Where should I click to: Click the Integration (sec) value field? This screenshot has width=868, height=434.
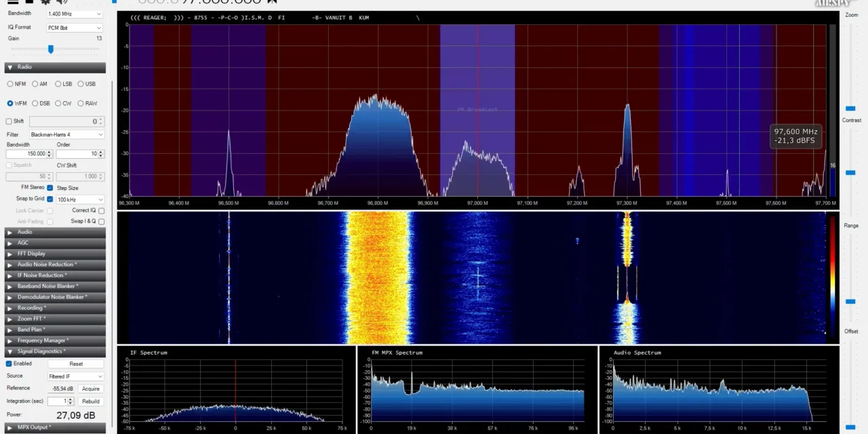[x=61, y=401]
